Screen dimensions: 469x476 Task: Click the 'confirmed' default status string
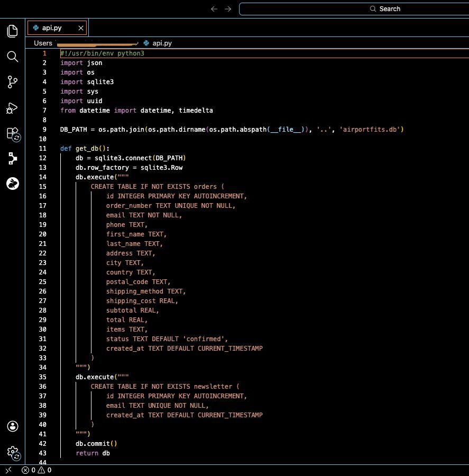tap(204, 339)
